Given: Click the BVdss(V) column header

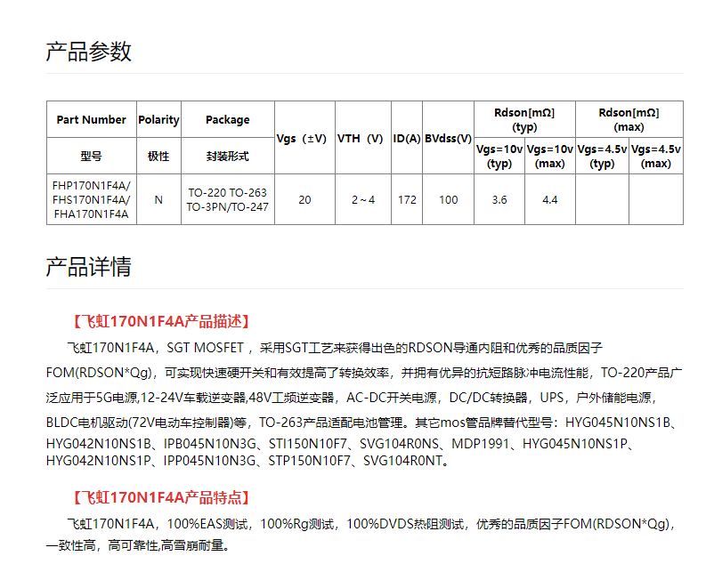Looking at the screenshot, I should [448, 138].
